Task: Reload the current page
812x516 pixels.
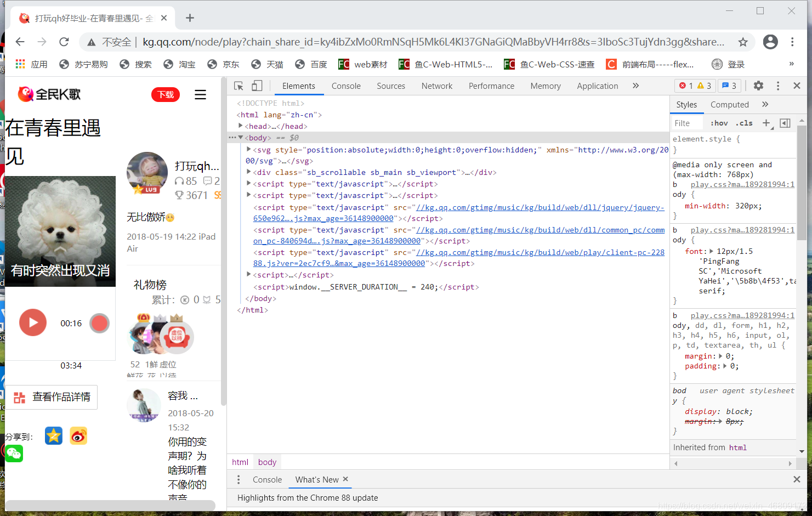Action: [64, 42]
